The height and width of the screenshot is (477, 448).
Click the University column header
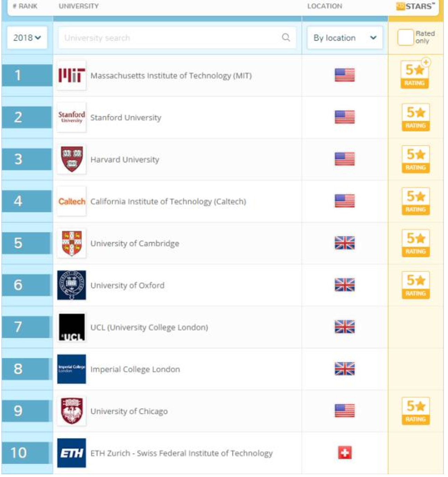coord(78,6)
